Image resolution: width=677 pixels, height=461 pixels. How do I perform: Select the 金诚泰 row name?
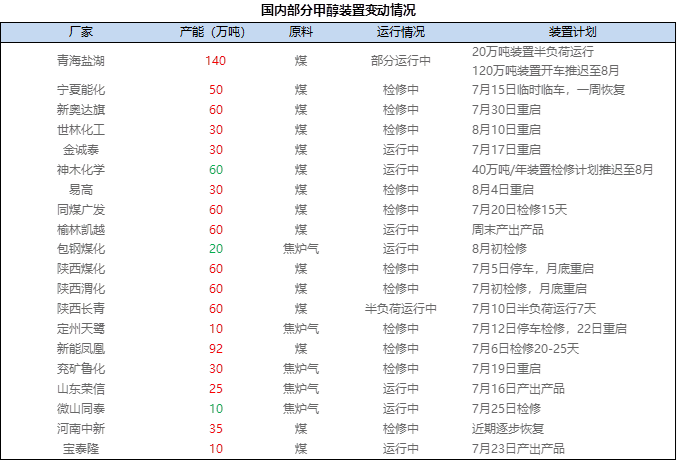click(x=81, y=150)
